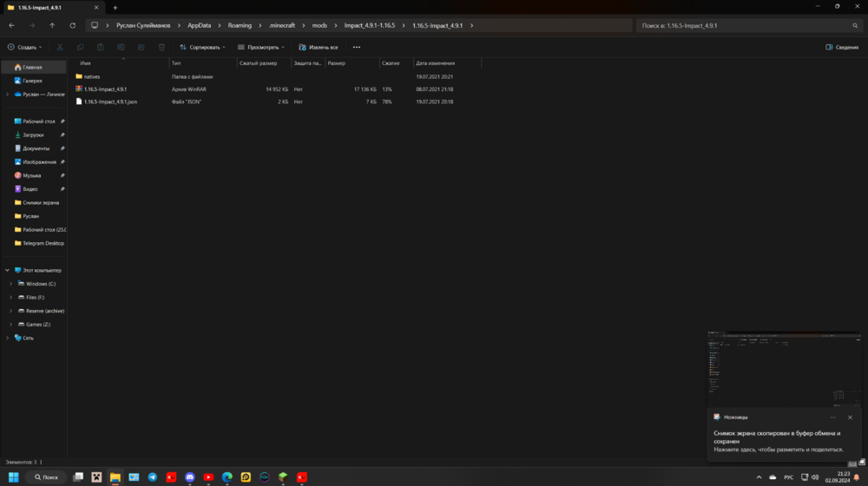Refresh the current folder view
Viewport: 868px width, 486px height.
click(x=73, y=25)
